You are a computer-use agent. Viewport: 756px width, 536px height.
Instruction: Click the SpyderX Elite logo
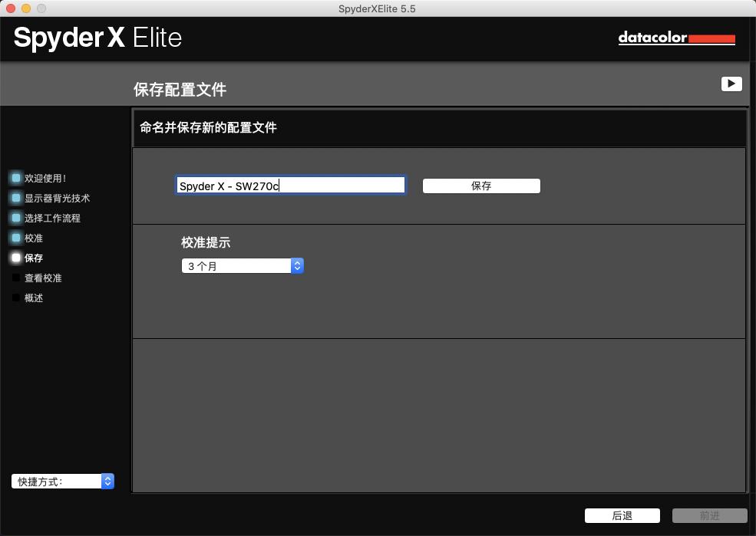point(98,38)
